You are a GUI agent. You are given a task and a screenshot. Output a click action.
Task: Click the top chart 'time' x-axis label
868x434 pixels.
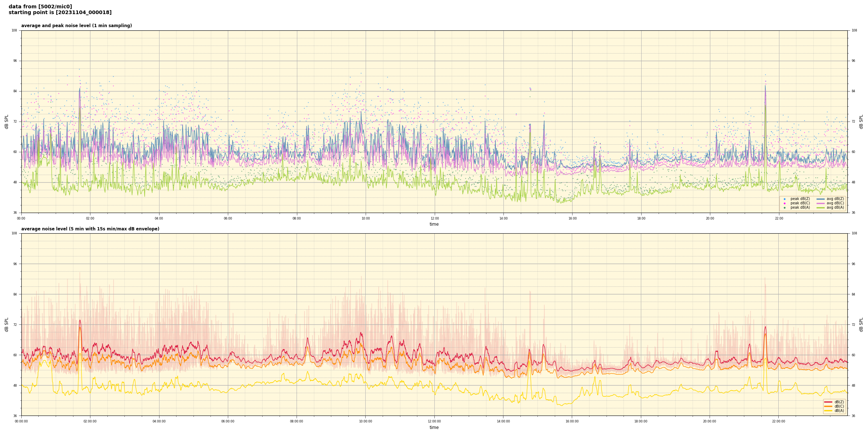(x=434, y=224)
